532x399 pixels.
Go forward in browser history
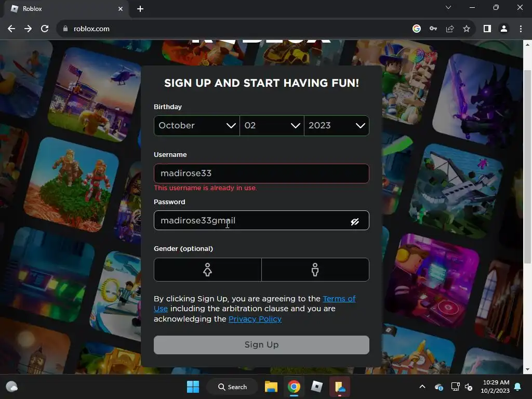point(28,29)
